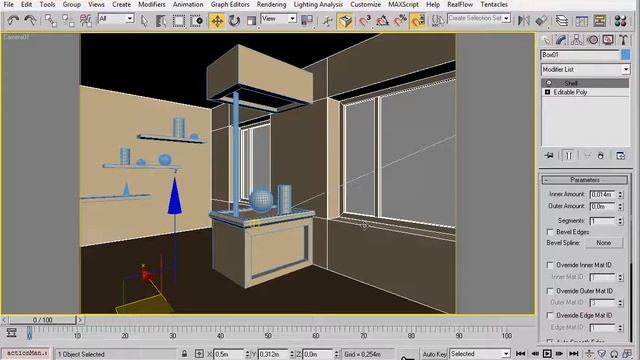Click Rectangular Selection Region icon
The height and width of the screenshot is (360, 640).
pyautogui.click(x=178, y=20)
